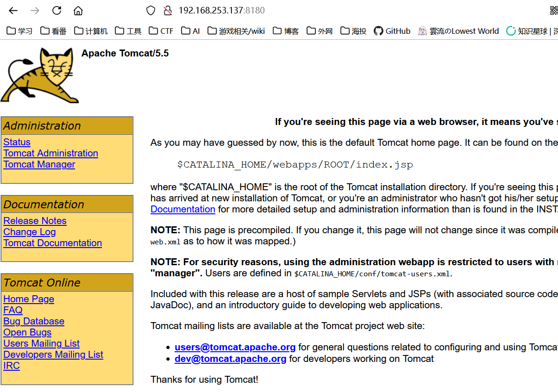Click the users@tomcat.apache.org email link
This screenshot has width=558, height=392.
(235, 347)
